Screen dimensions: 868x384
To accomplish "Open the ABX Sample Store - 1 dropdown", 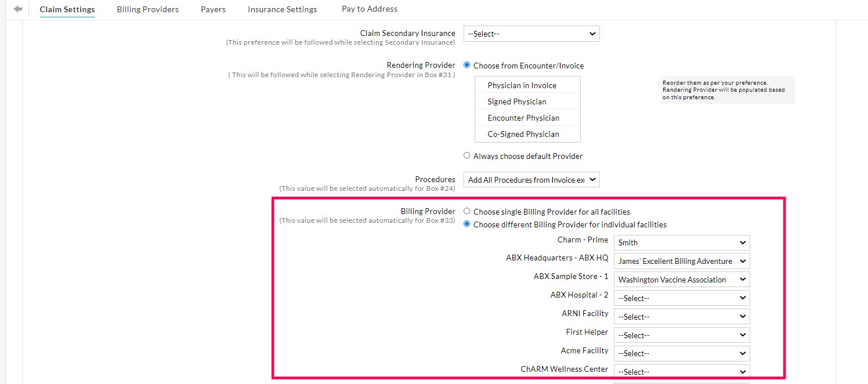I will click(681, 279).
